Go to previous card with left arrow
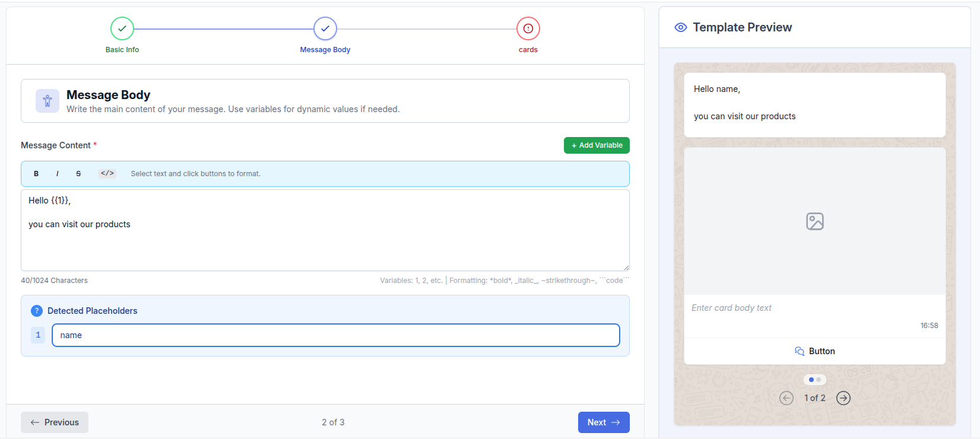Image resolution: width=980 pixels, height=439 pixels. coord(786,398)
